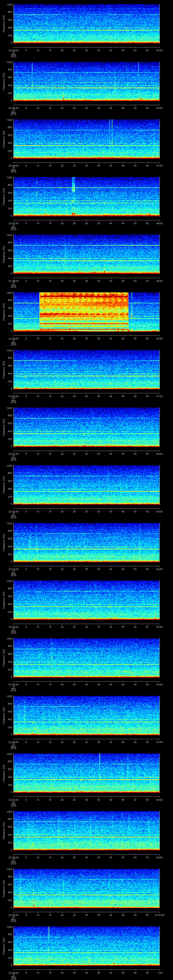The width and height of the screenshot is (173, 980).
Task: Click the 22:44:00 start time label
Action: [13, 50]
